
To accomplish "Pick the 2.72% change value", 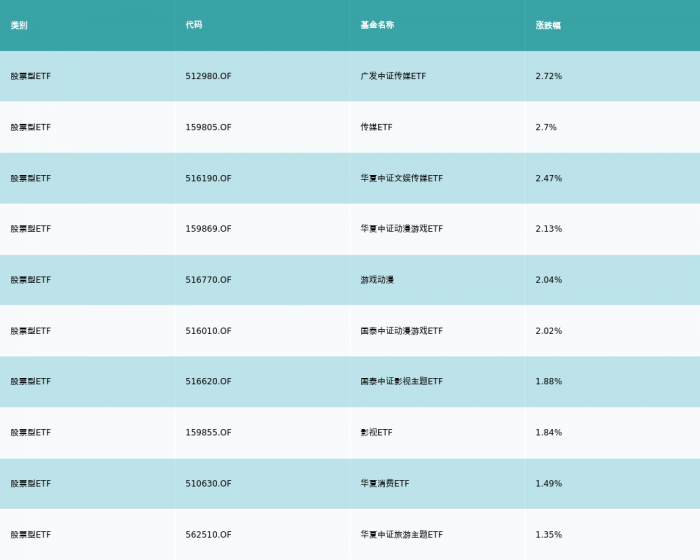I will coord(549,76).
